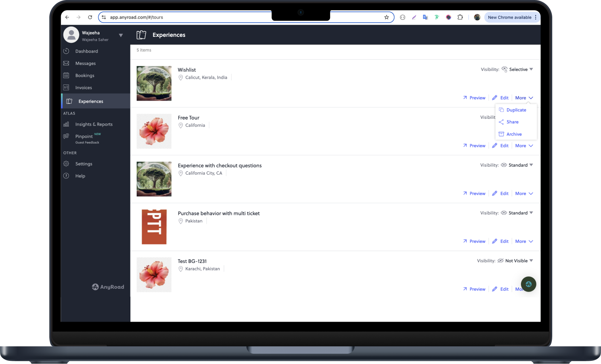Image resolution: width=601 pixels, height=364 pixels.
Task: Expand More options for Free Tour
Action: [x=524, y=146]
